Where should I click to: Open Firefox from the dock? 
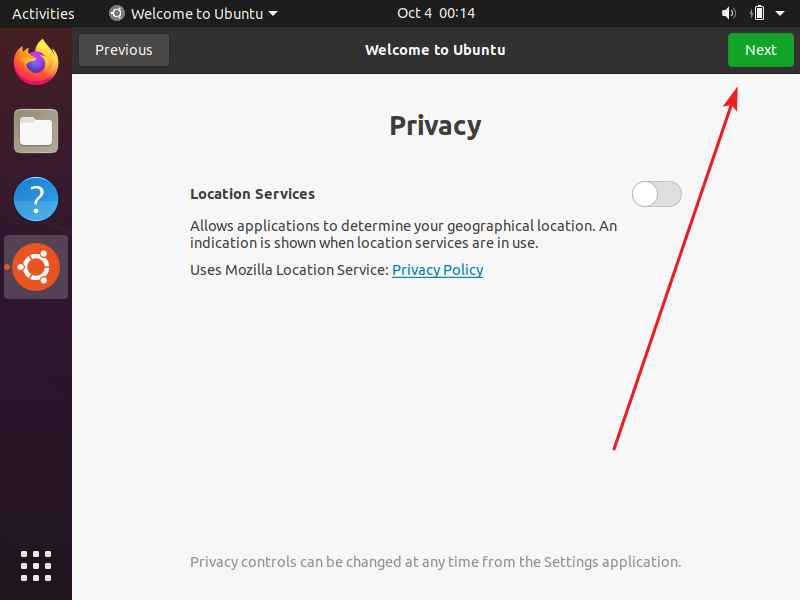36,63
